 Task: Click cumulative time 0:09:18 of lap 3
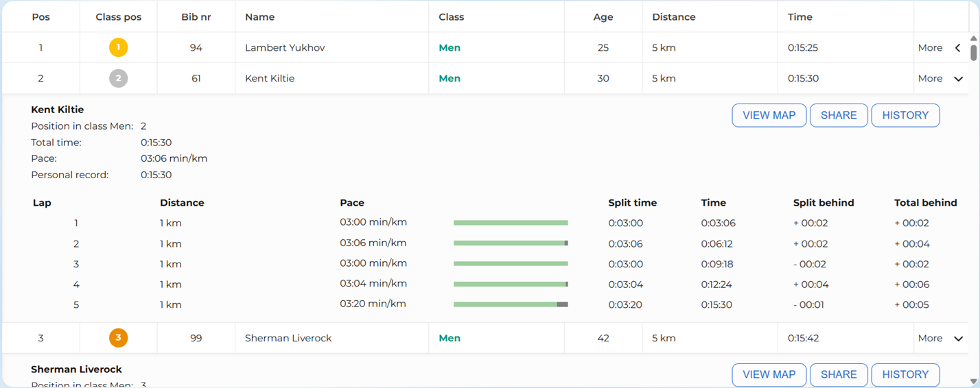tap(719, 264)
